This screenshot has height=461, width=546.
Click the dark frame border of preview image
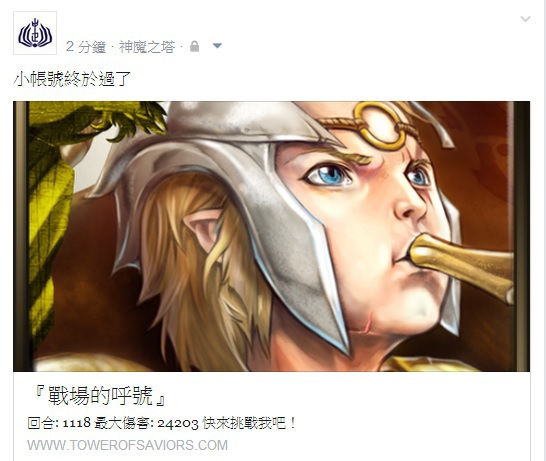coord(20,236)
